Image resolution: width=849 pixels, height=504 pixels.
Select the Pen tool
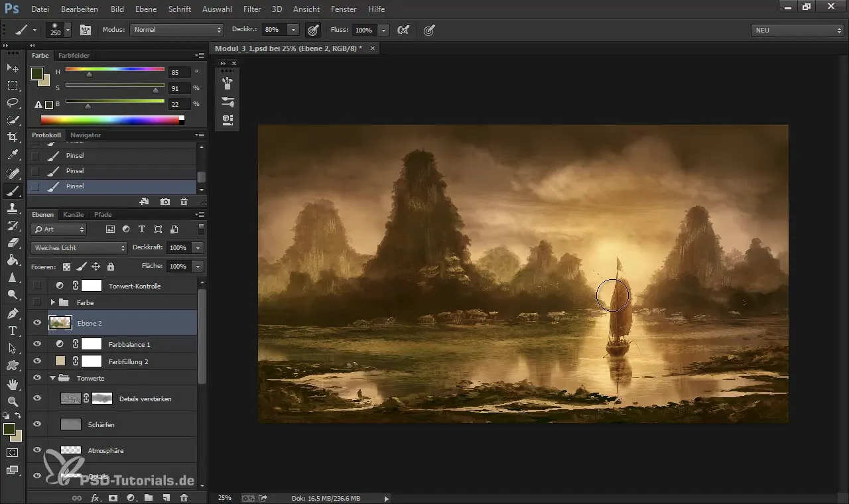[x=12, y=314]
